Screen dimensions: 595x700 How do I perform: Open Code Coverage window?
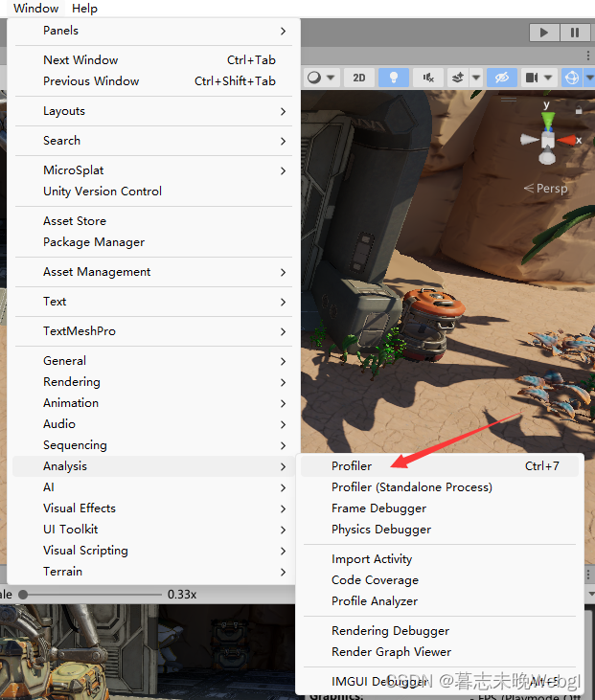(440, 580)
